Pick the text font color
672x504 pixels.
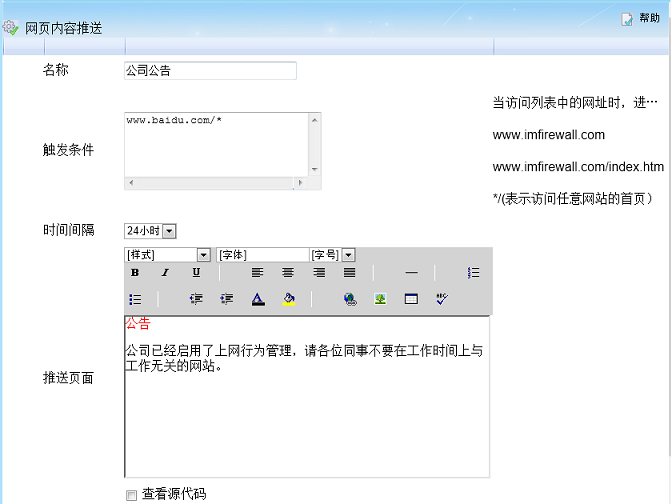point(257,299)
